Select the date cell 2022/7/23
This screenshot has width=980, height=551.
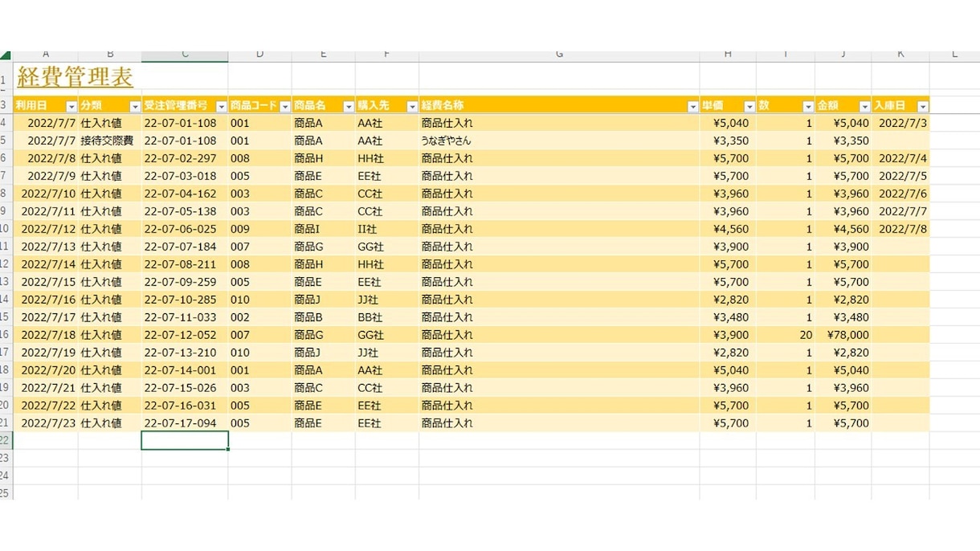click(x=46, y=423)
